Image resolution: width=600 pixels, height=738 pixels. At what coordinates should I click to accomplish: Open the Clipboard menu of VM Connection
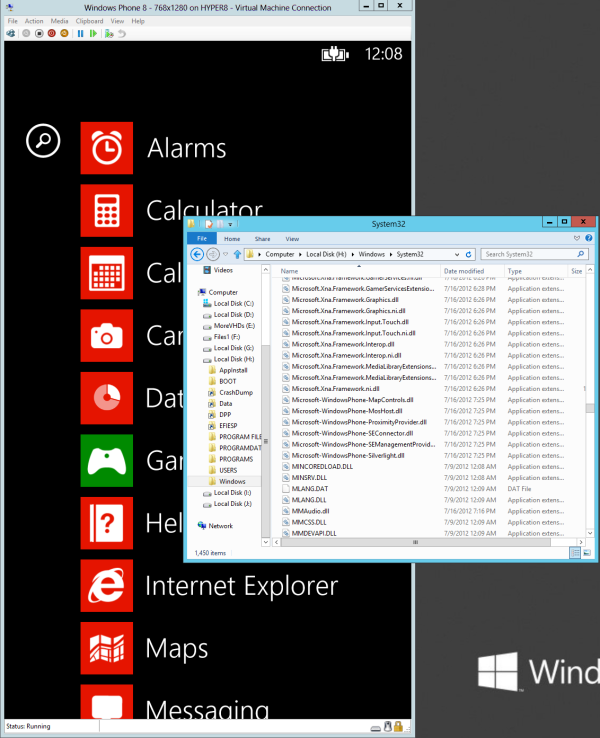click(89, 21)
